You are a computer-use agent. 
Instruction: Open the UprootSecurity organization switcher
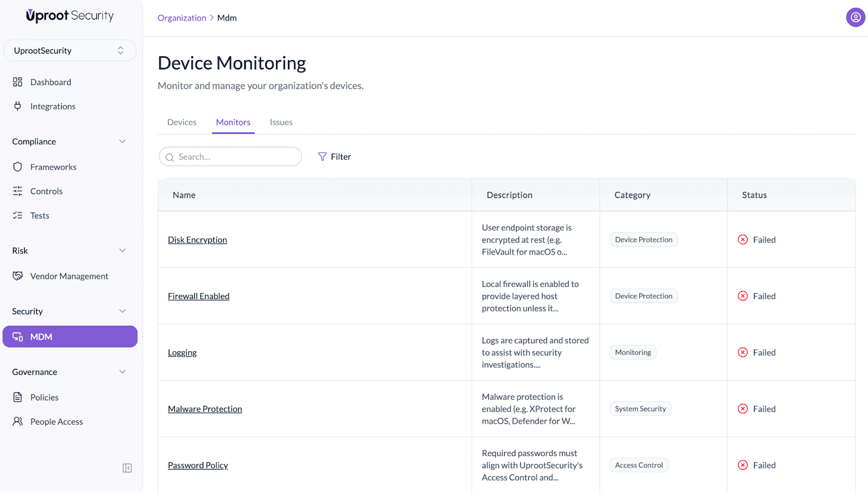point(69,50)
